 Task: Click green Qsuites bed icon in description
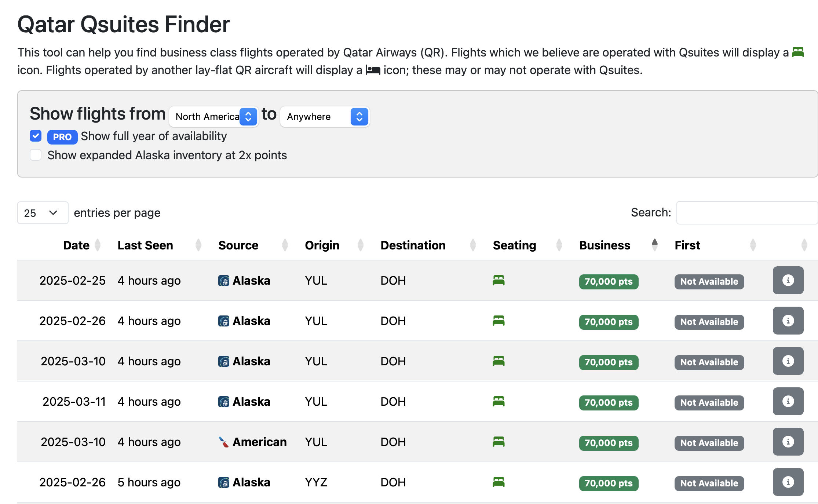[798, 52]
